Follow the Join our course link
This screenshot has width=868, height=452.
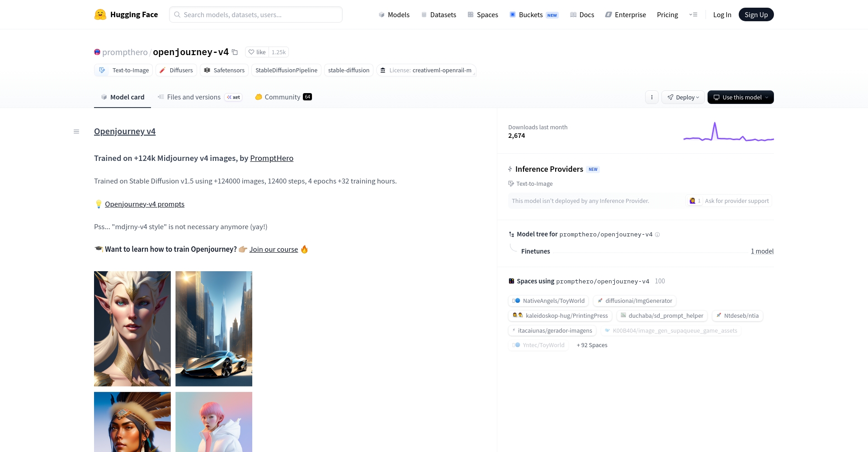274,249
